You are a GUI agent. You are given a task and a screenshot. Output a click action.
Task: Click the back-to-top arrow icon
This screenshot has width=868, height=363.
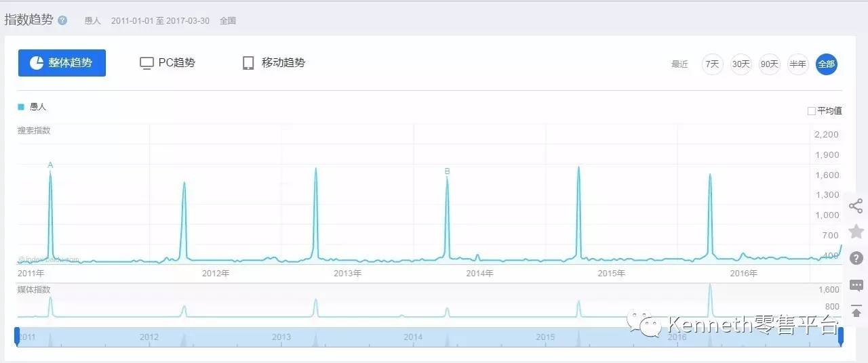click(856, 312)
